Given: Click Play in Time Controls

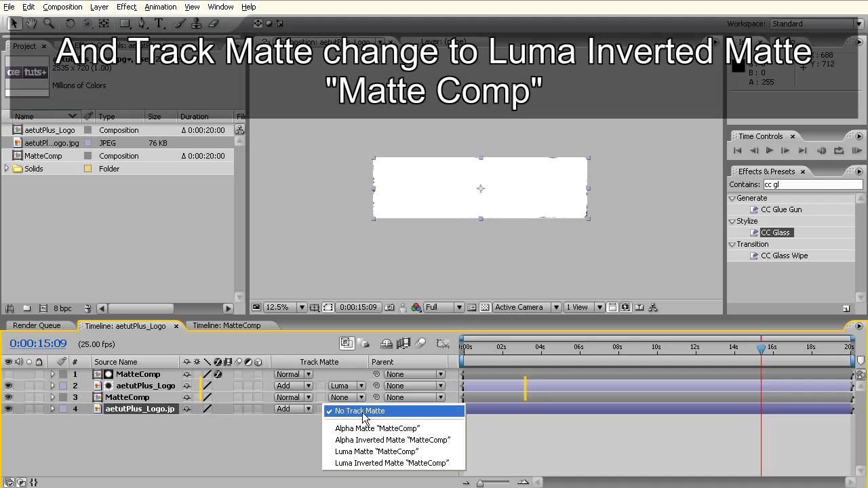Looking at the screenshot, I should coord(769,150).
